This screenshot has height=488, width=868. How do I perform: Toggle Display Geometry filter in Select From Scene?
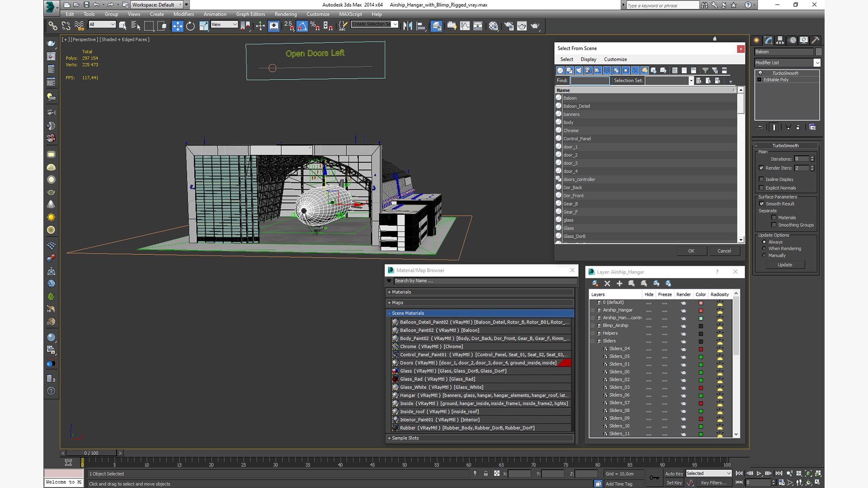pos(560,70)
